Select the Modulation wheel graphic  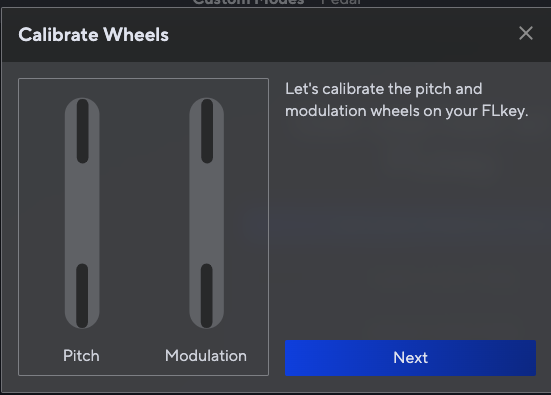[x=207, y=213]
